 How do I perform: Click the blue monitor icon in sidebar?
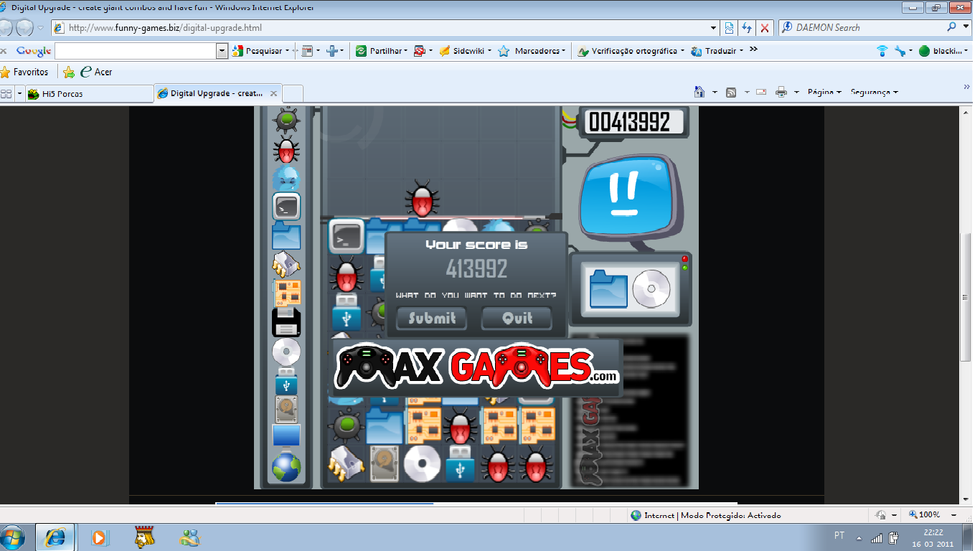click(x=286, y=435)
